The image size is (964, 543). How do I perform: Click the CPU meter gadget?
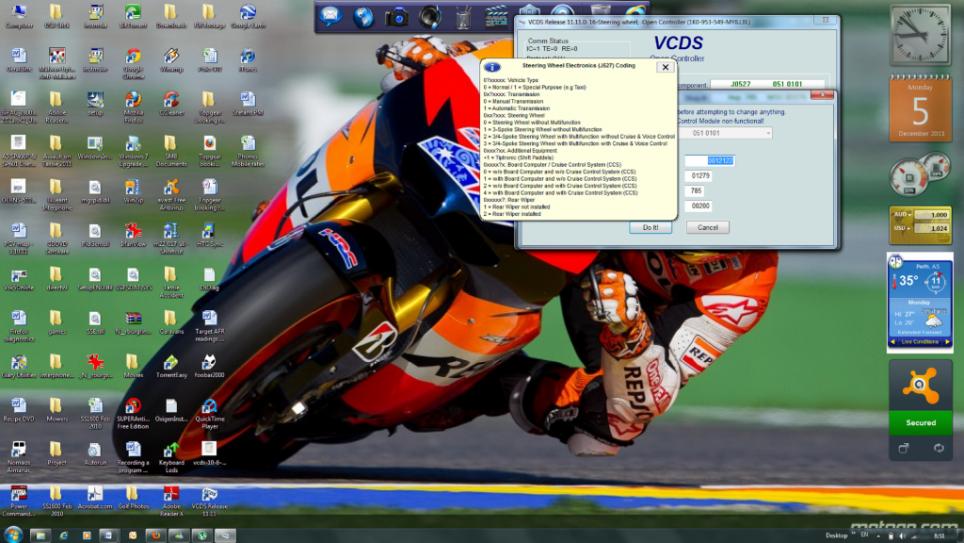[x=920, y=173]
